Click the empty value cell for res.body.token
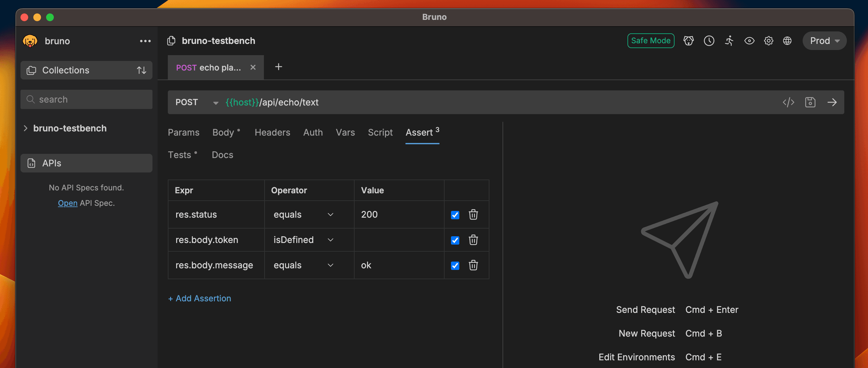Image resolution: width=868 pixels, height=368 pixels. point(399,240)
